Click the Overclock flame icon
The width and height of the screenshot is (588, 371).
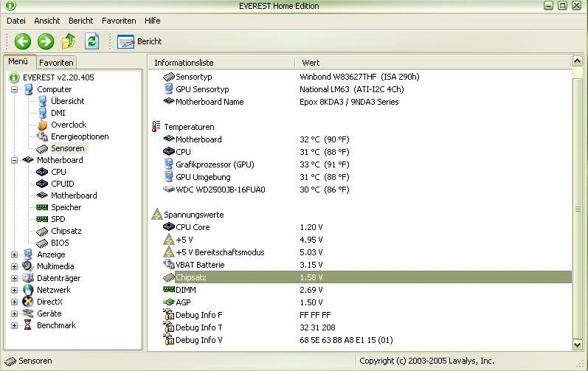[42, 125]
